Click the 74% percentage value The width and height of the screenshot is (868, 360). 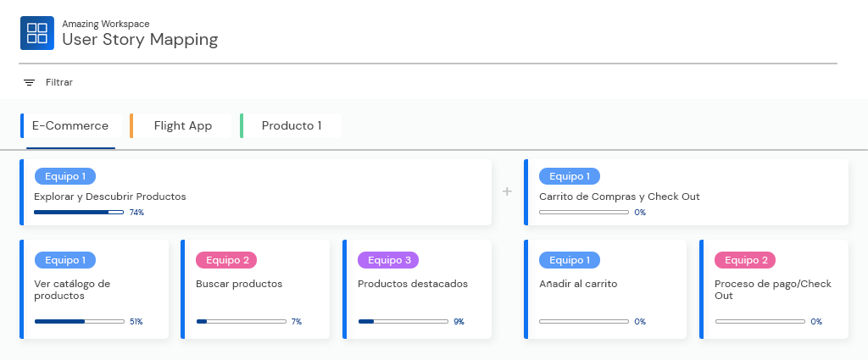(136, 213)
